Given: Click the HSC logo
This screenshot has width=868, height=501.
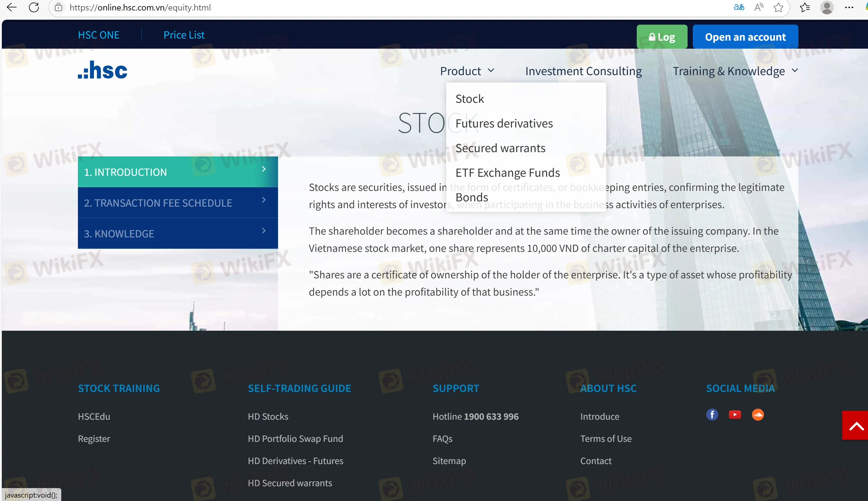Looking at the screenshot, I should pos(103,70).
